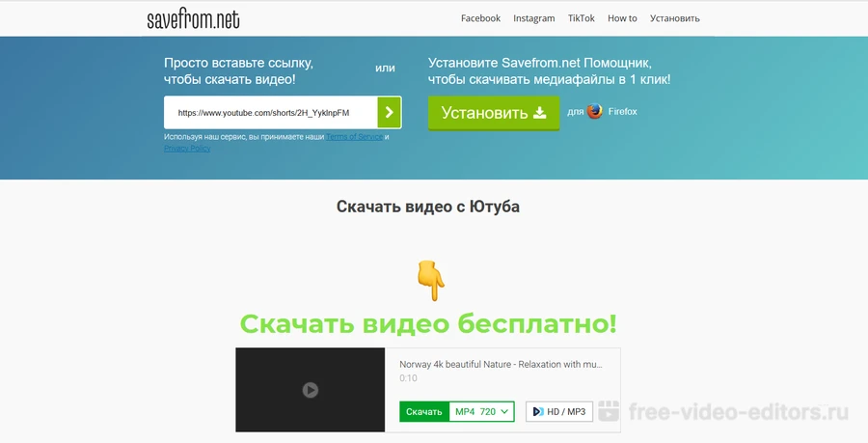Expand the MP4 720 format dropdown
Screen dimensions: 868x443
(481, 411)
